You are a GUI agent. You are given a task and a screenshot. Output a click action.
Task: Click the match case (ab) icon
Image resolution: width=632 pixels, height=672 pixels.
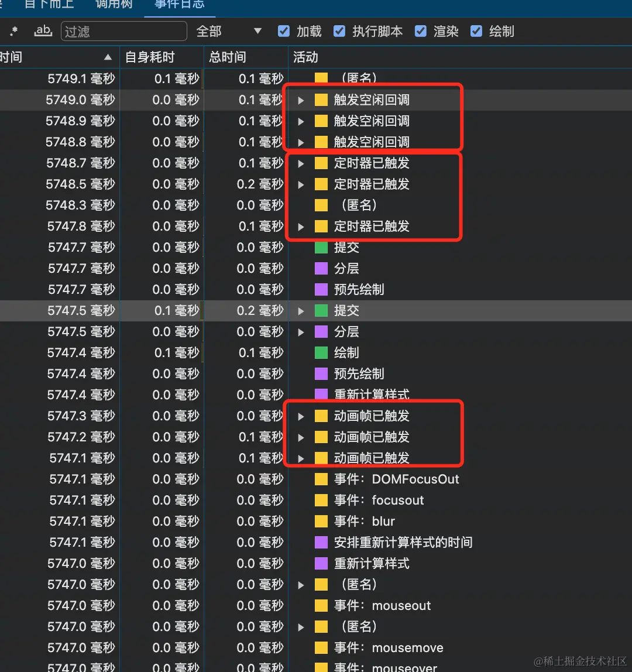(x=43, y=32)
